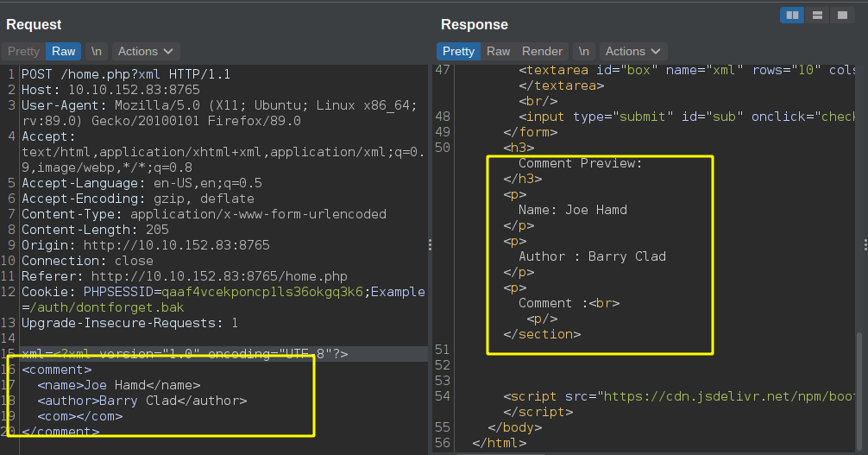Viewport: 868px width, 455px height.
Task: Click the Content-Type header line
Action: coord(204,214)
